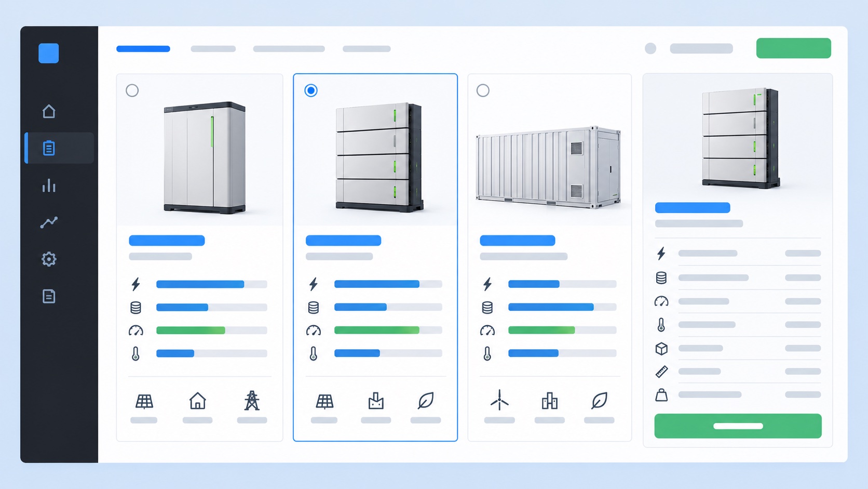Click the details panel lightning bolt spec row

coord(738,254)
